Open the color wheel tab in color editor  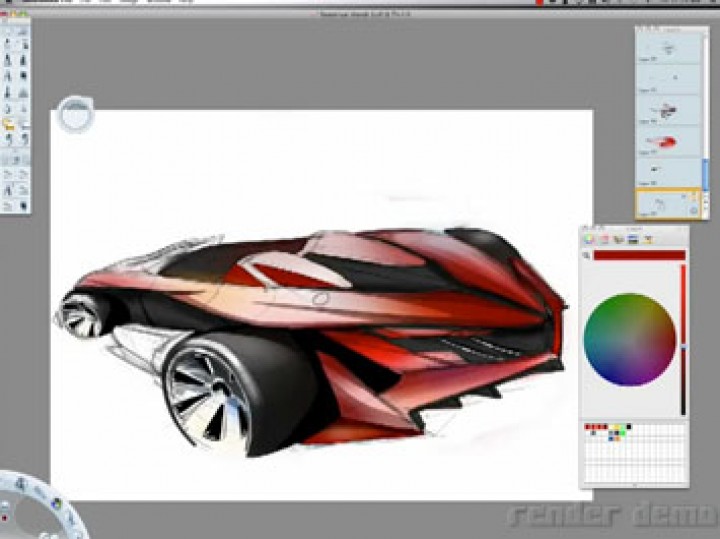[589, 239]
